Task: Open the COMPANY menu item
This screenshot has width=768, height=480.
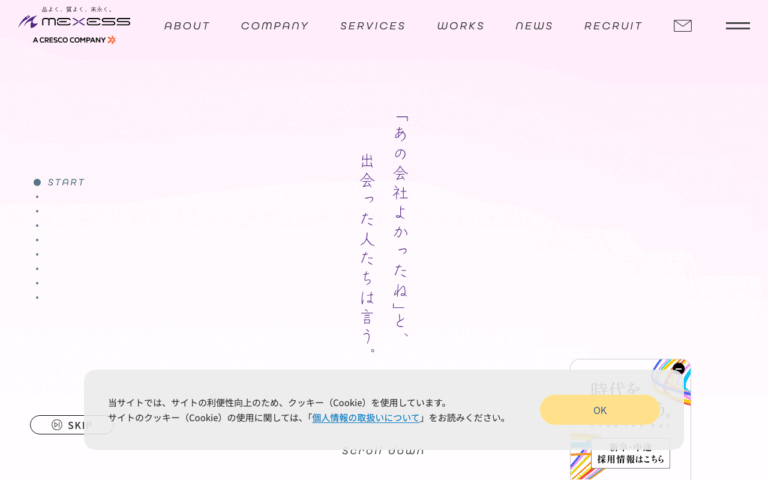Action: (275, 26)
